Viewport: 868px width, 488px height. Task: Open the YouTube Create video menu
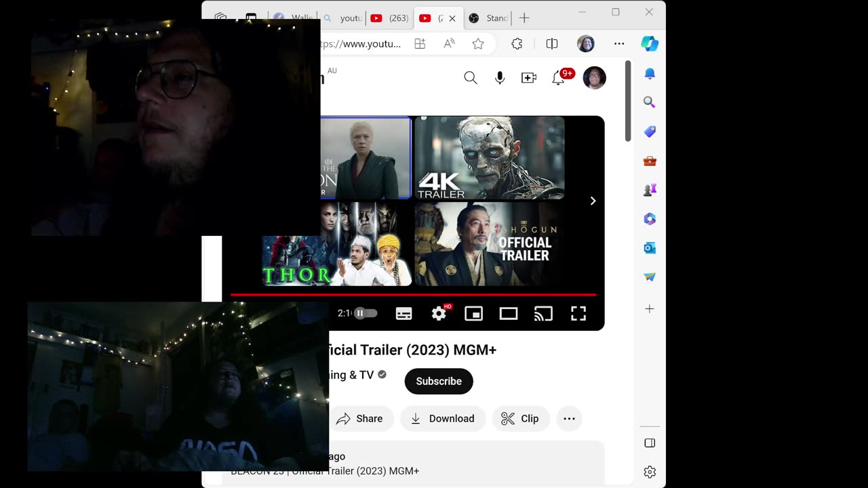point(529,78)
